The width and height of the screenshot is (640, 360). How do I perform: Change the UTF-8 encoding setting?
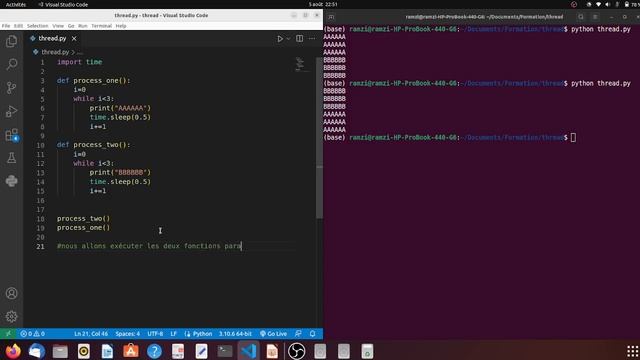tap(155, 333)
